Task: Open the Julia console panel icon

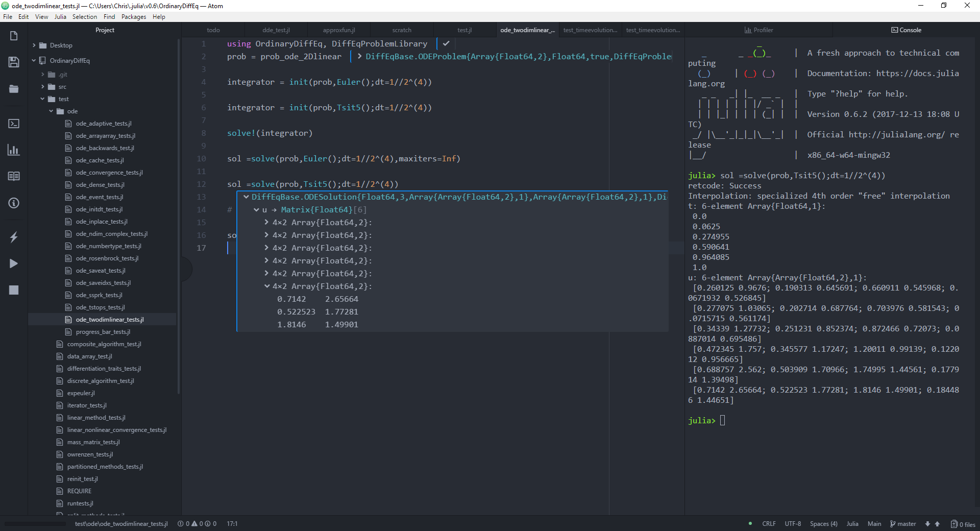Action: coord(14,124)
